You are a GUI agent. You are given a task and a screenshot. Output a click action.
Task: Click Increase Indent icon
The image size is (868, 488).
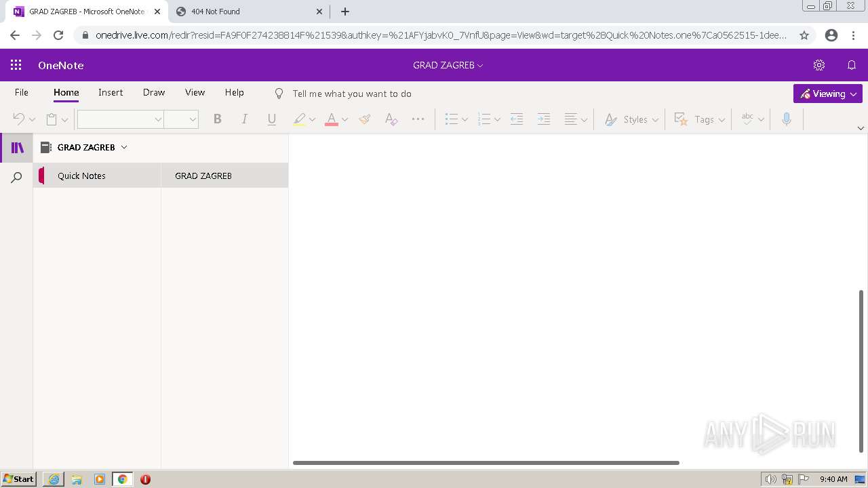(x=544, y=119)
